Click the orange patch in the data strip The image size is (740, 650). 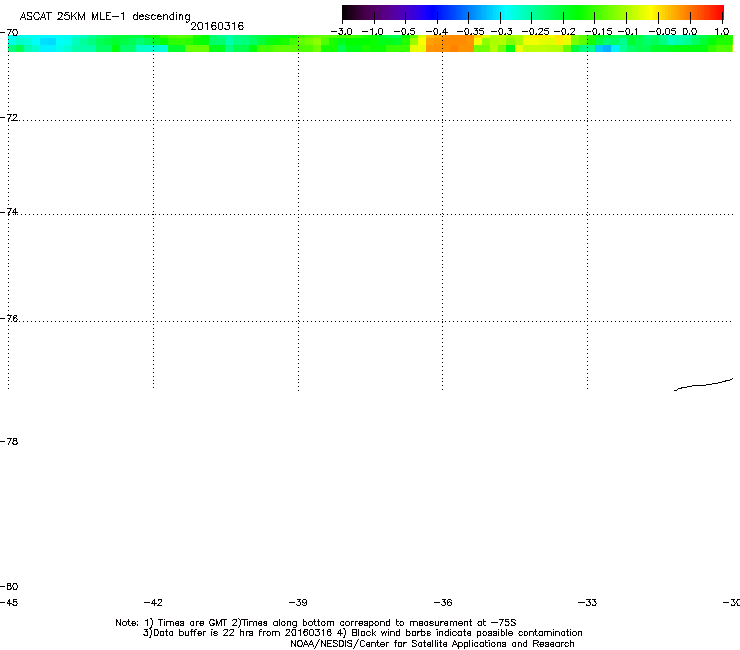click(450, 43)
